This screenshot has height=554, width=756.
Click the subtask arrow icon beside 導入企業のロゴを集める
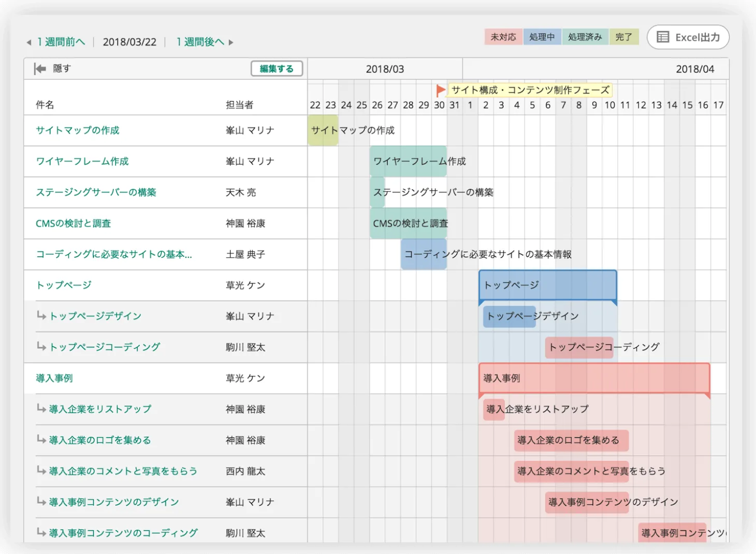point(41,439)
